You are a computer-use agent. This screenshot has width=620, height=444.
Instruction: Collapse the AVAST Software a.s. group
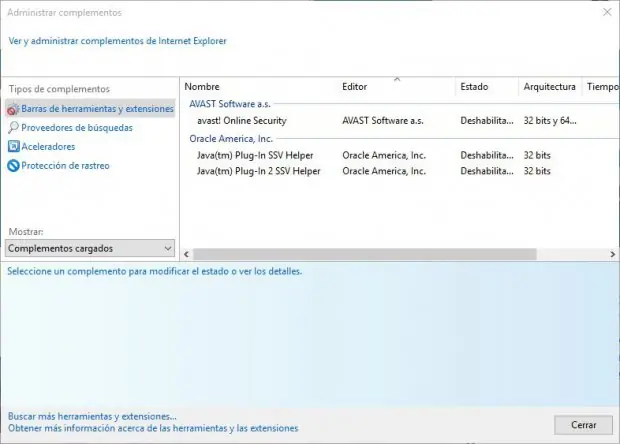point(230,104)
